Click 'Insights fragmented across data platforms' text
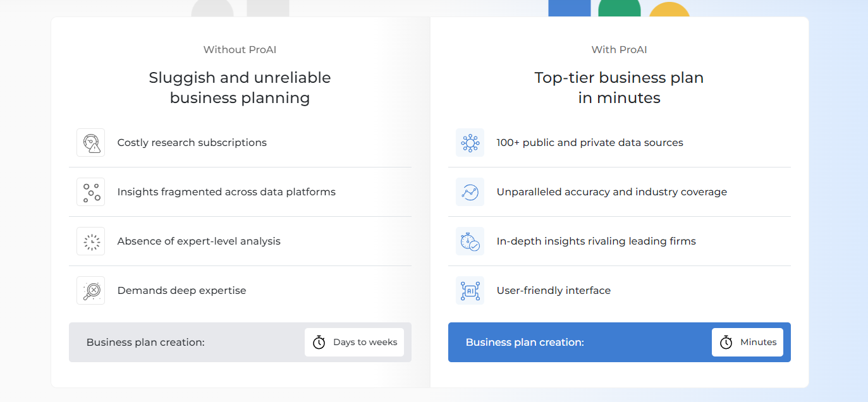Viewport: 868px width, 402px height. [x=226, y=192]
